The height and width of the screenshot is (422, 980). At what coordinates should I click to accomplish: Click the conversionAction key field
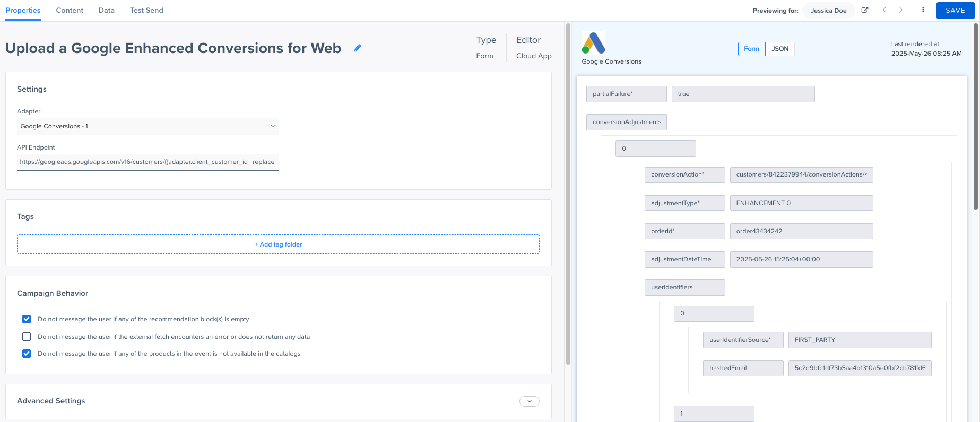(684, 175)
